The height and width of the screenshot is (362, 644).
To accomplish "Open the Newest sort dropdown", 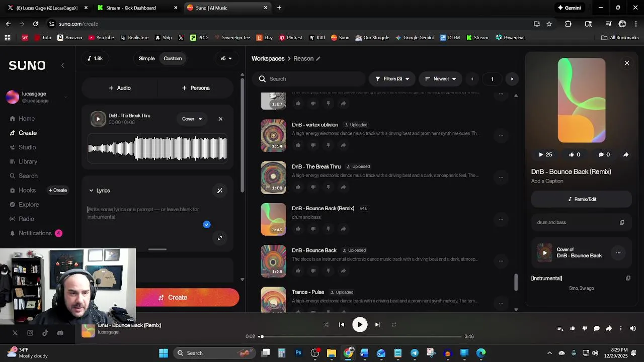I will coord(441,79).
